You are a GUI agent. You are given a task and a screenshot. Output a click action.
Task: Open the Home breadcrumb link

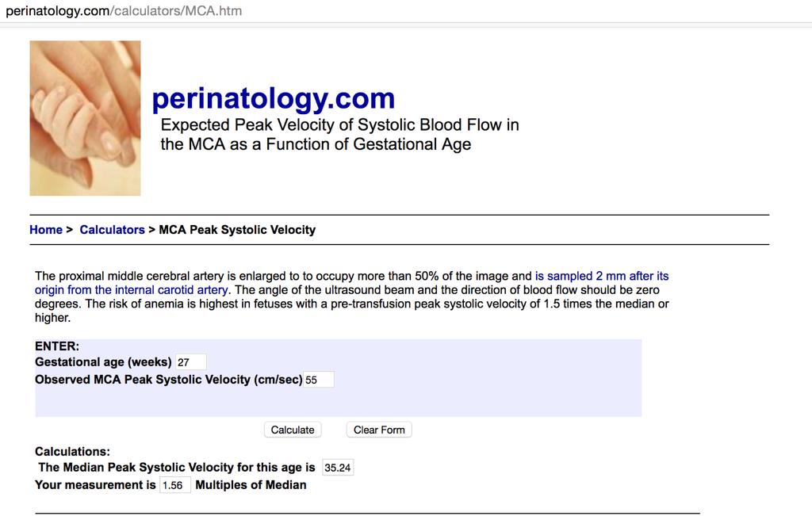[45, 230]
